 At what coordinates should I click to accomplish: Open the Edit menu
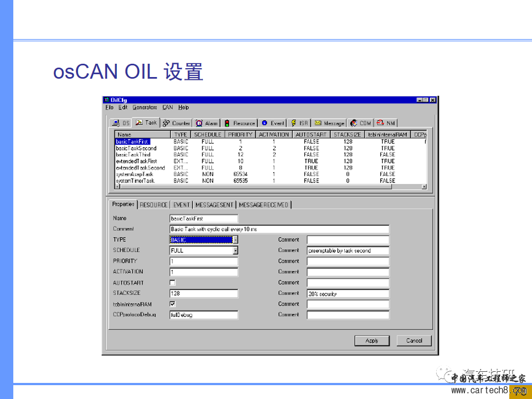123,107
